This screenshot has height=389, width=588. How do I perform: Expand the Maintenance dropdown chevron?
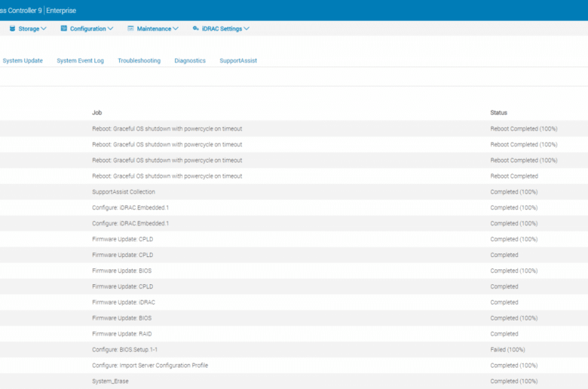[176, 29]
